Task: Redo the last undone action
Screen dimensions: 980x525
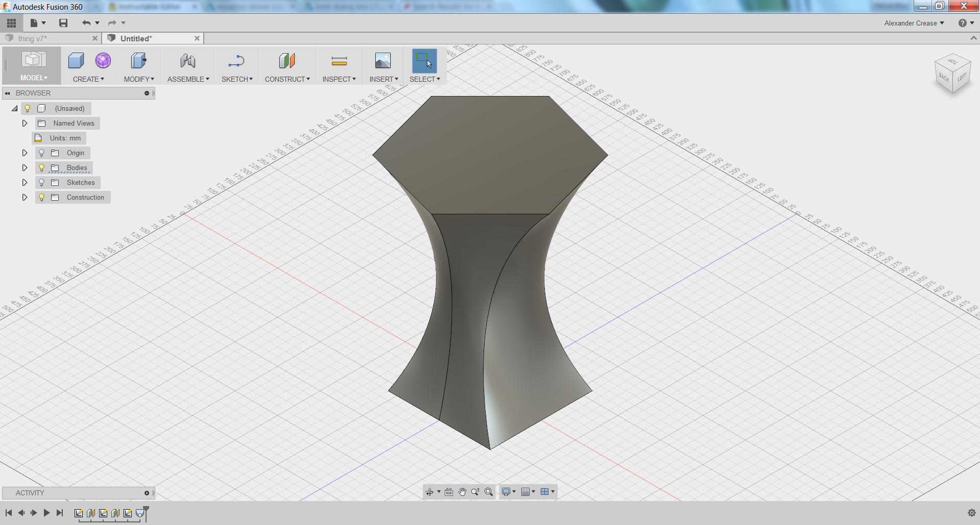Action: 112,23
